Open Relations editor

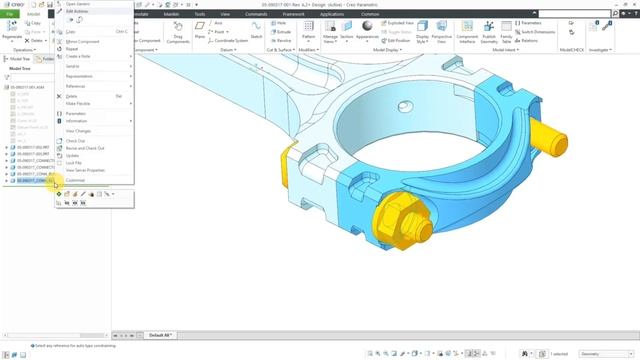click(x=526, y=41)
